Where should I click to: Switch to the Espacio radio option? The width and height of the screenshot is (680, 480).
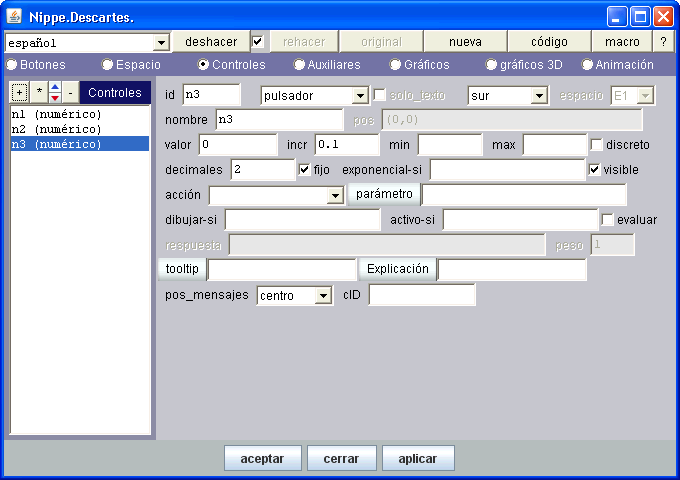pos(108,65)
